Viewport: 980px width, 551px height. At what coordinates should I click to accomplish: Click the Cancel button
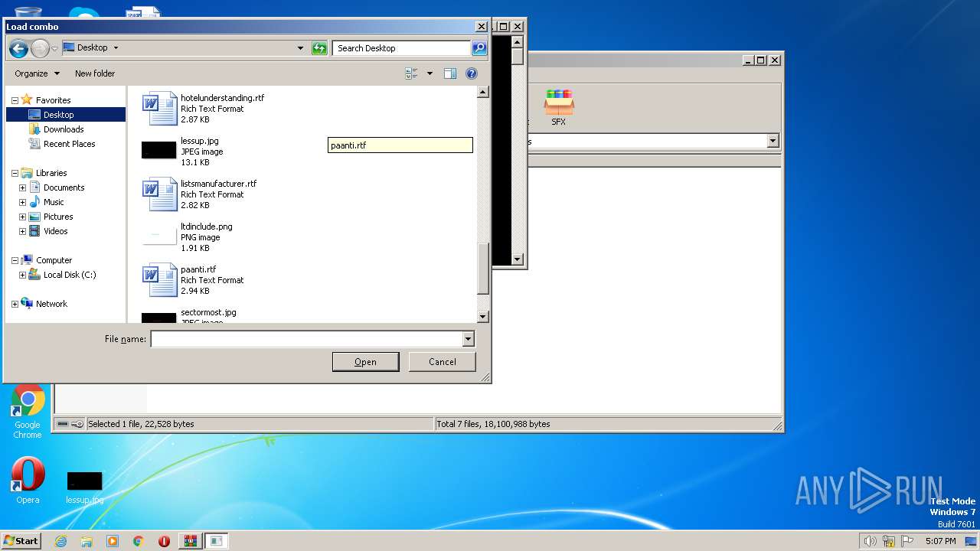(x=443, y=362)
